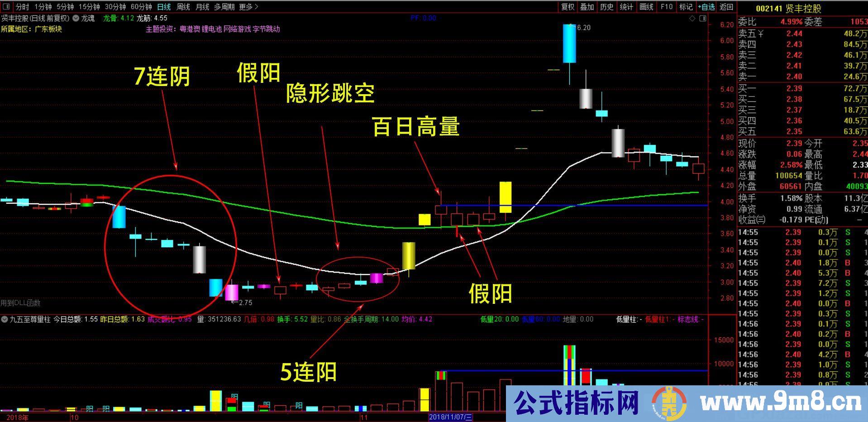The width and height of the screenshot is (868, 422).
Task: Click the 总量 100654 field
Action: 770,176
